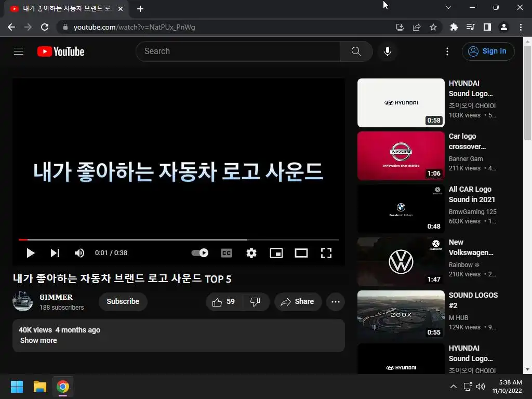Viewport: 532px width, 399px height.
Task: Open the first HYUNDAI Sound Logo thumbnail
Action: point(401,103)
